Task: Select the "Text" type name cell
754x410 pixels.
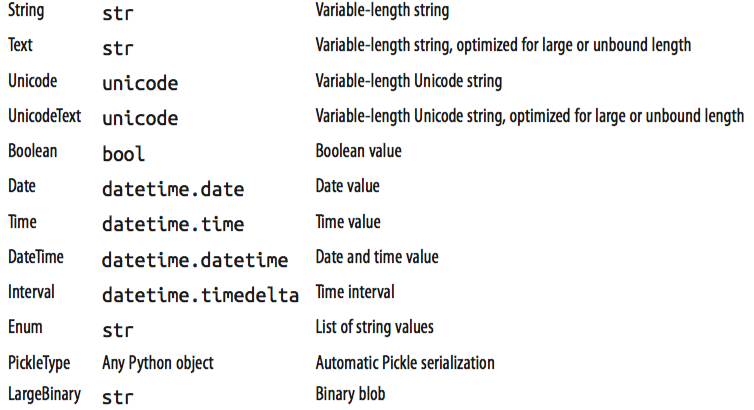Action: tap(22, 46)
